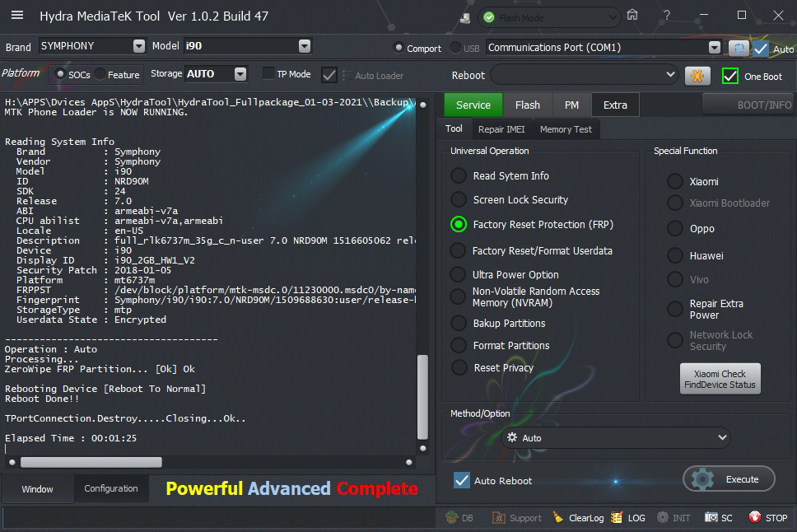The height and width of the screenshot is (532, 797).
Task: Open the Brand SYMPHONY dropdown
Action: click(139, 46)
